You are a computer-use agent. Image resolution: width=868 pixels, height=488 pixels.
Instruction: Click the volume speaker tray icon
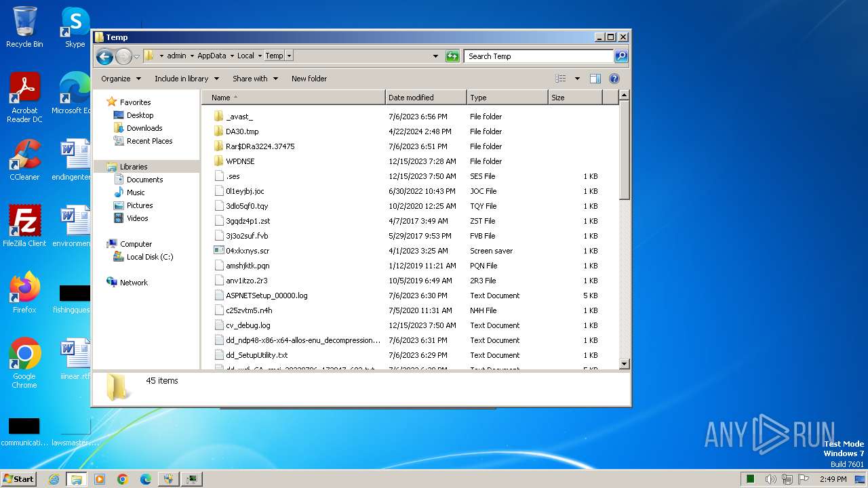pos(771,479)
